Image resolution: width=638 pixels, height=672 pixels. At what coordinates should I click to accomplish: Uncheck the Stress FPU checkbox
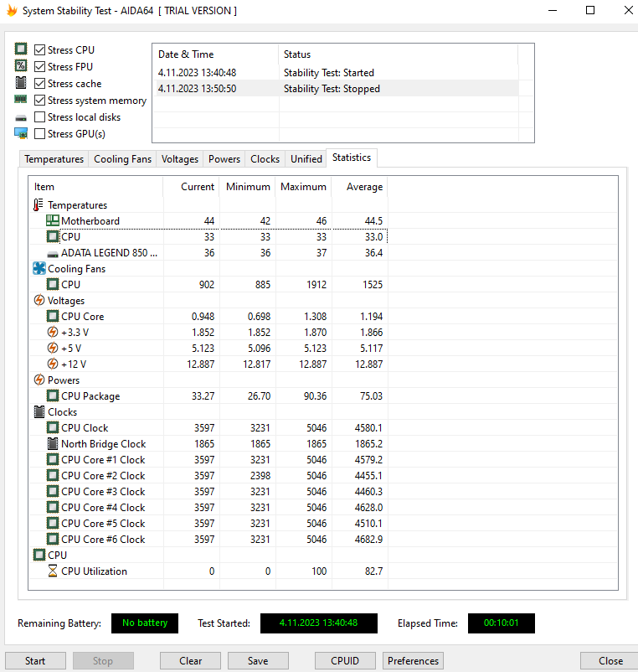click(39, 67)
